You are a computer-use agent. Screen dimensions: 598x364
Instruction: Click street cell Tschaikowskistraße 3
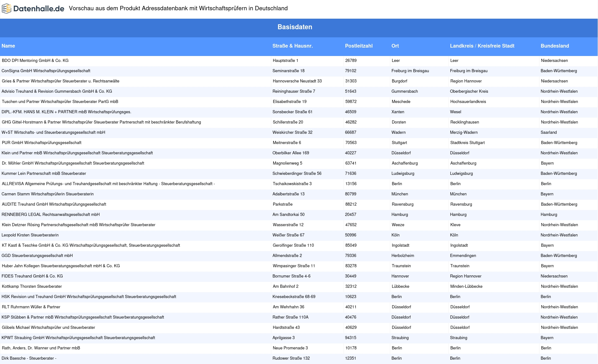pos(292,184)
